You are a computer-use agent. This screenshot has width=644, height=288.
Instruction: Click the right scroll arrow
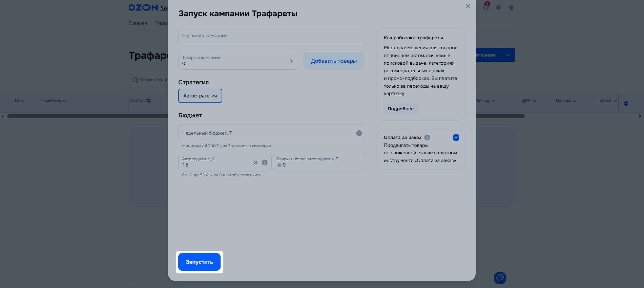click(x=640, y=116)
